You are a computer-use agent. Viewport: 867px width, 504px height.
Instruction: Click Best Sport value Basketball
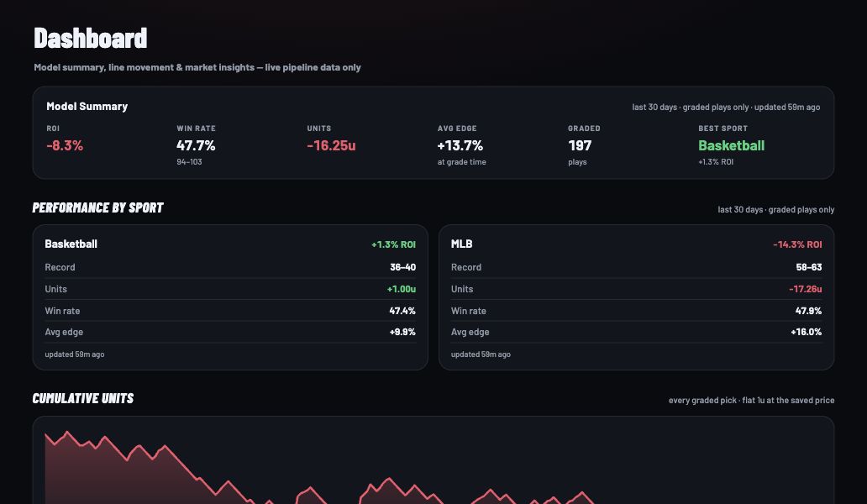point(731,145)
